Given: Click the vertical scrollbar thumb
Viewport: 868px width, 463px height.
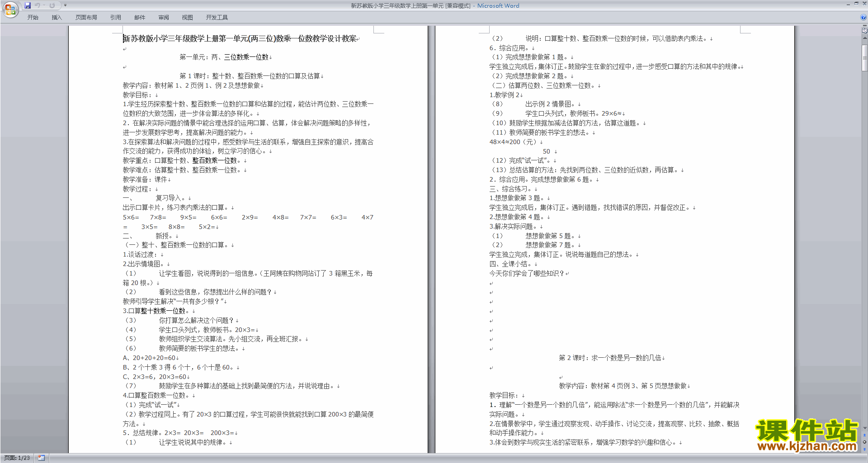Looking at the screenshot, I should pos(864,58).
